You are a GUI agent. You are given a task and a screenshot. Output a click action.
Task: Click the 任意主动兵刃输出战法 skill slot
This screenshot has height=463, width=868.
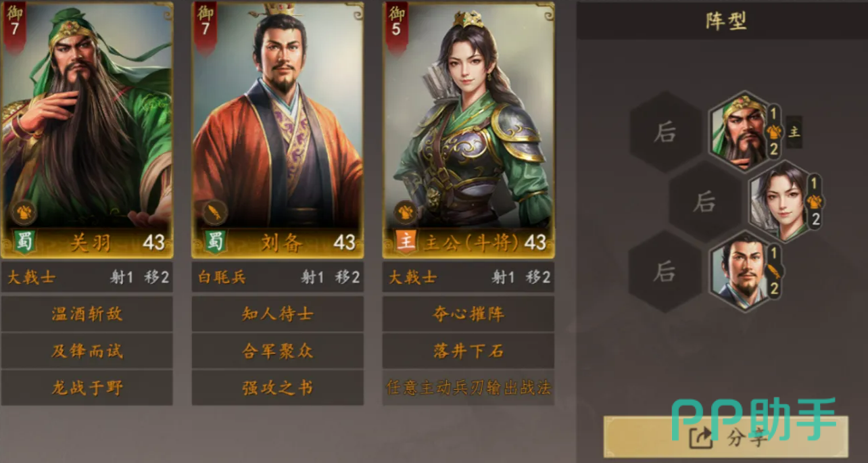(468, 387)
